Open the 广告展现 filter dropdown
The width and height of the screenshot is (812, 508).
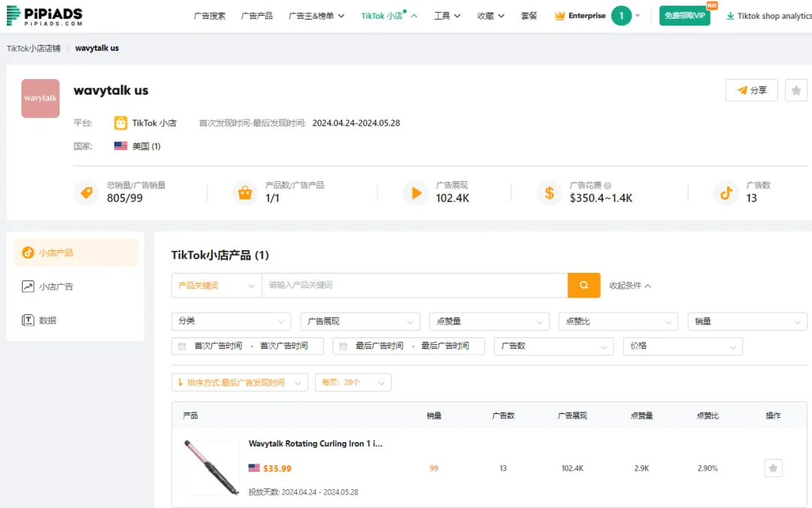click(x=360, y=321)
